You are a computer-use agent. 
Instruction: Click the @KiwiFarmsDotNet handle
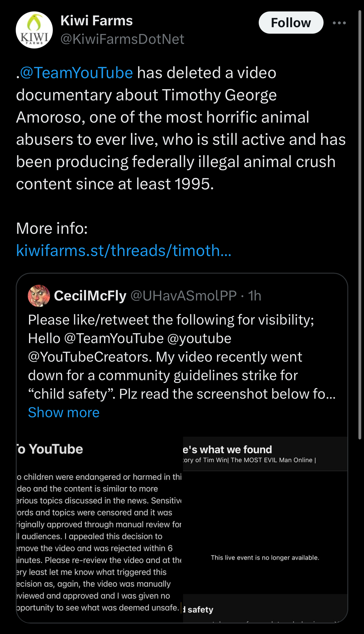pyautogui.click(x=122, y=39)
